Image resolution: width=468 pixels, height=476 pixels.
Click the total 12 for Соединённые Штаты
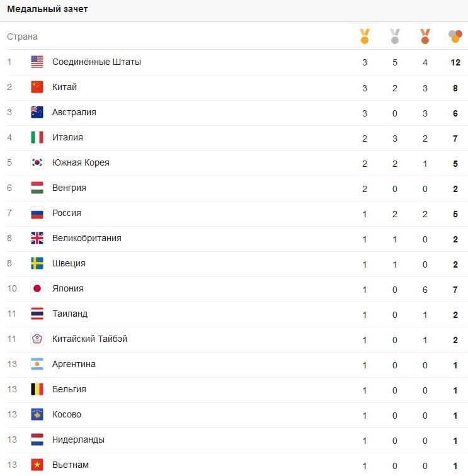point(455,62)
